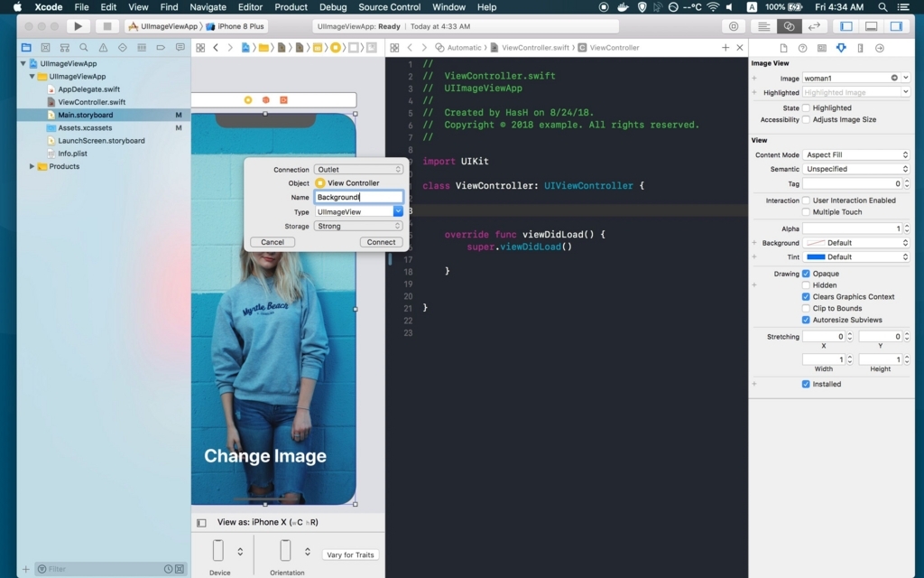Screen dimensions: 924x578
Task: Click Cancel in the outlet popup
Action: 273,242
